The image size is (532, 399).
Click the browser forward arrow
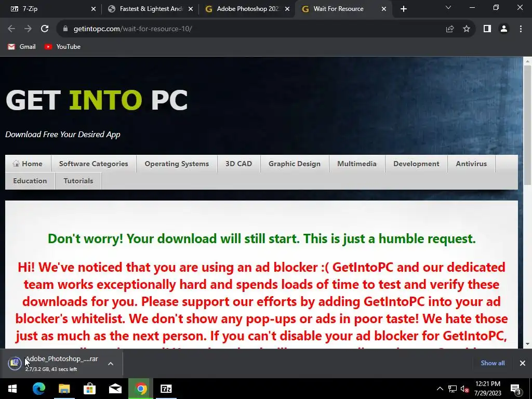click(x=28, y=29)
